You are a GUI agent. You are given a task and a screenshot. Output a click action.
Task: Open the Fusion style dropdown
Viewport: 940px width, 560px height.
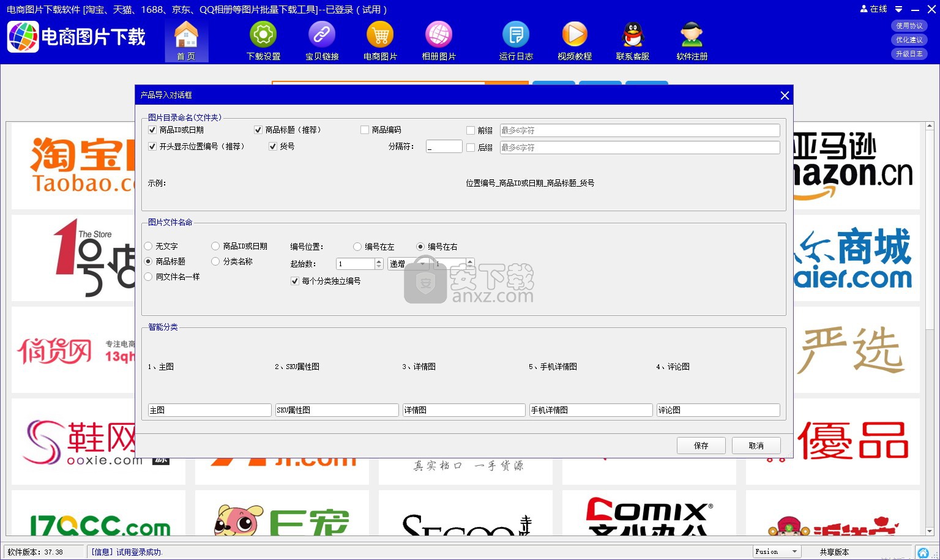(777, 552)
